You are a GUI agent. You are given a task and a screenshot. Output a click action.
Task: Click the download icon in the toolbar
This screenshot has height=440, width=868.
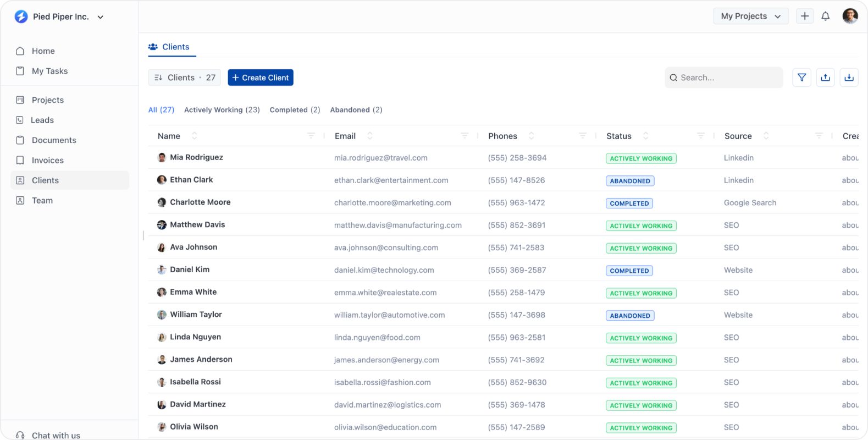point(849,78)
